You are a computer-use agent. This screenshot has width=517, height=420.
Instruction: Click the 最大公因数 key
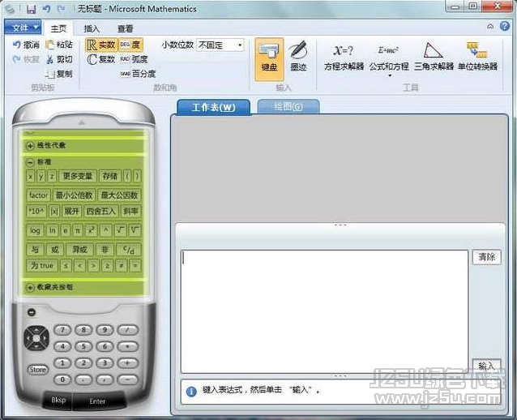coord(119,195)
